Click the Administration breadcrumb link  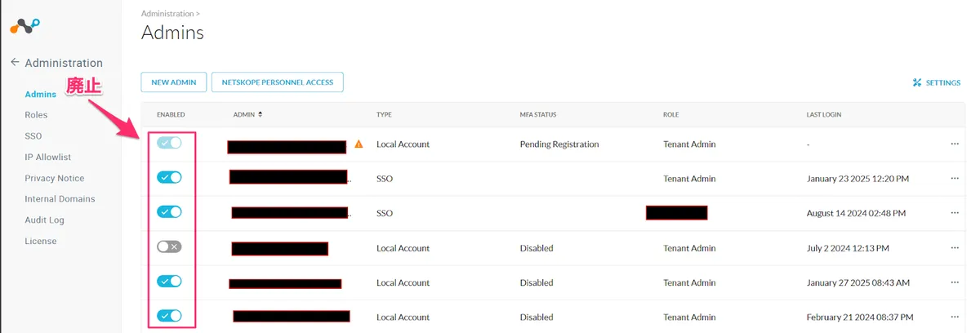point(167,14)
